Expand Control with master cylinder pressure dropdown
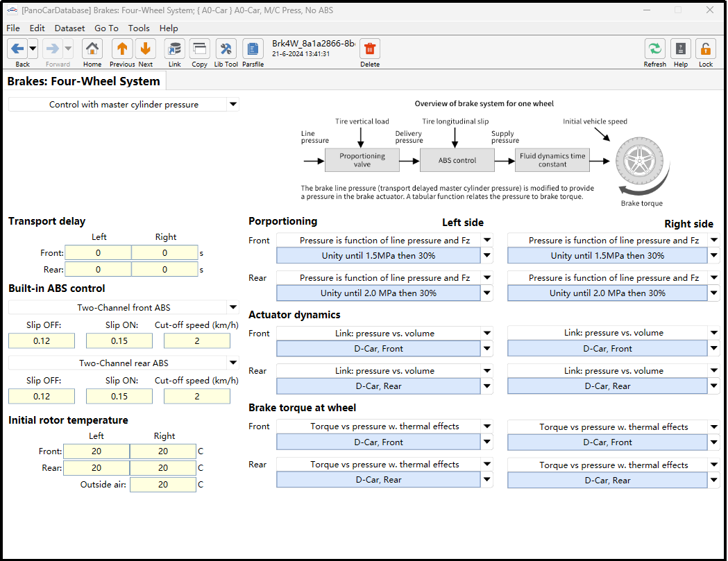The height and width of the screenshot is (561, 728). 233,105
